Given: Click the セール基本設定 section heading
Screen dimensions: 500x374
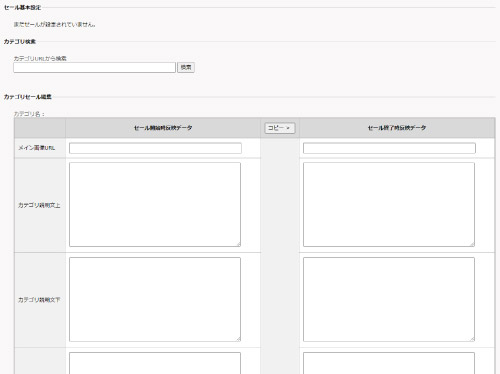Looking at the screenshot, I should click(22, 7).
